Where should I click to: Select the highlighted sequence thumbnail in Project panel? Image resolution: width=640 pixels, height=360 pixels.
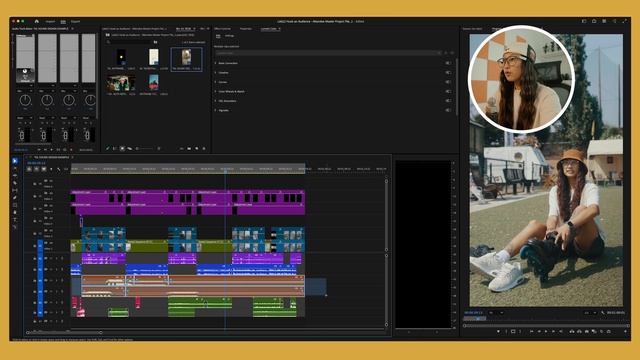pyautogui.click(x=186, y=58)
